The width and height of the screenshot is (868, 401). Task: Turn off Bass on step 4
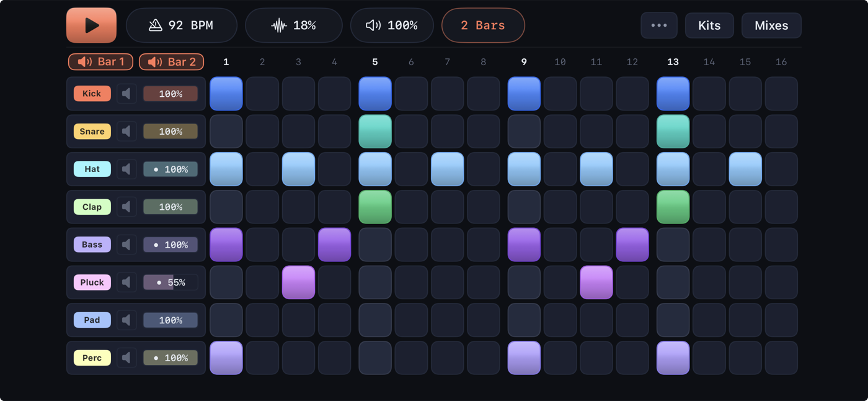coord(335,245)
